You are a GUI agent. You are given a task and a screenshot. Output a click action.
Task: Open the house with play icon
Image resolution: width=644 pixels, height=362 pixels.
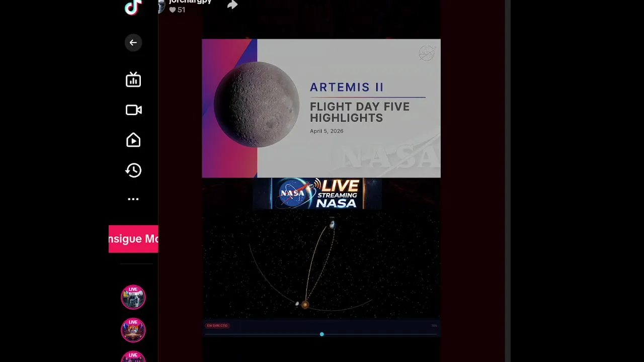(133, 140)
